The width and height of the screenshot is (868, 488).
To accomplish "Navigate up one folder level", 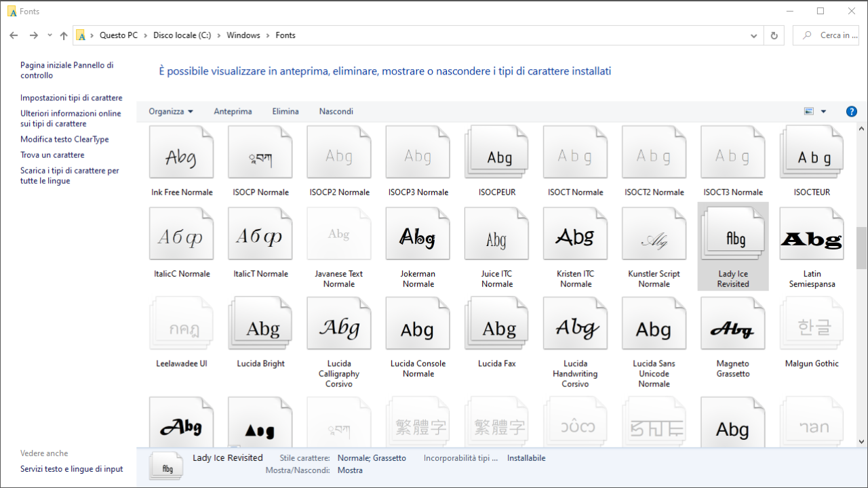I will tap(64, 35).
